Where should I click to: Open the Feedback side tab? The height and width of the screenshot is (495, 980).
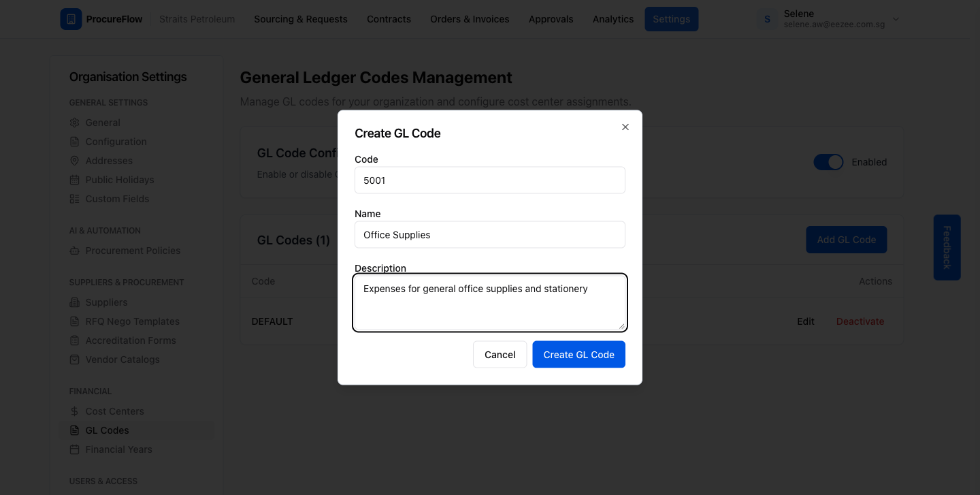pyautogui.click(x=947, y=247)
